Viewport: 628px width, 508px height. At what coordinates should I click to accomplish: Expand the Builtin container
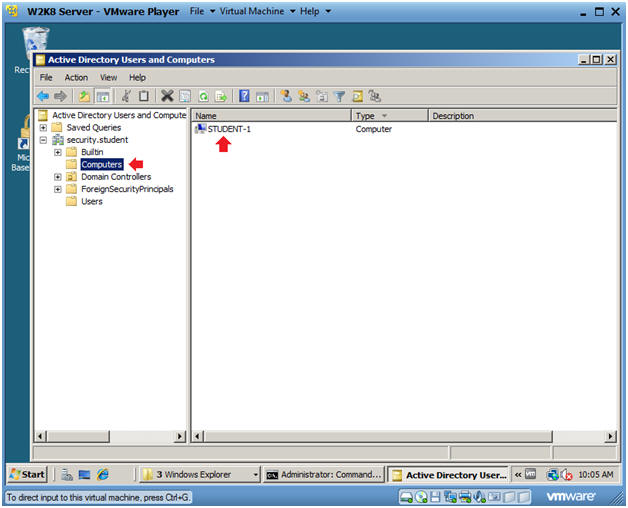(x=58, y=152)
